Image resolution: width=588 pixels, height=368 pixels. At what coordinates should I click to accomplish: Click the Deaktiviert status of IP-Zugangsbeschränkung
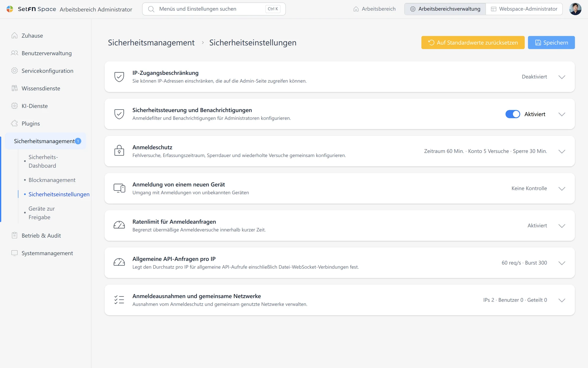point(534,77)
